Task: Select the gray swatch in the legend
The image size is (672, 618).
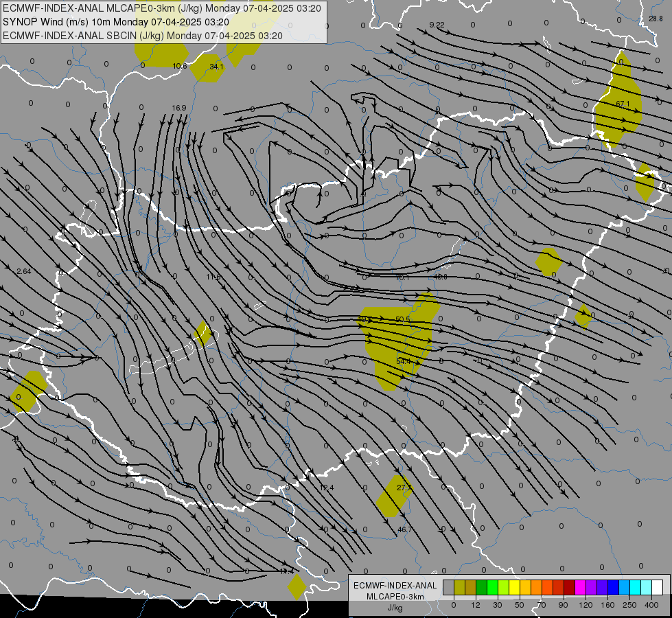Action: tap(448, 587)
